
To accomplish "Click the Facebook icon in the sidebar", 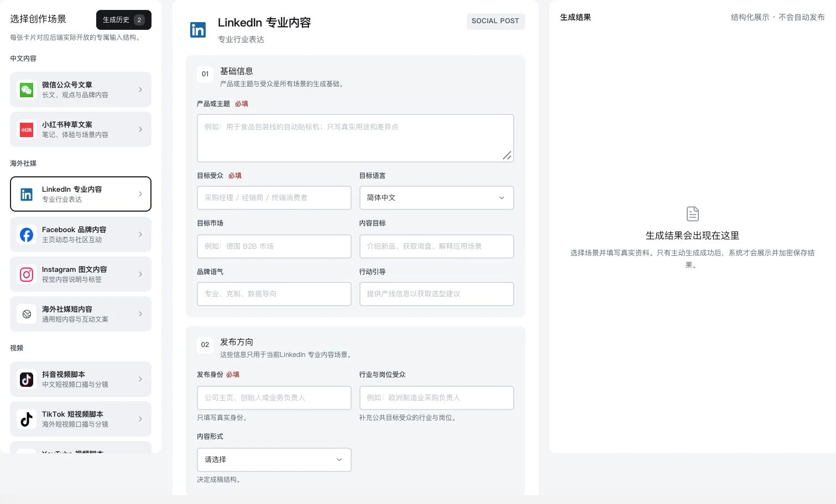I will point(27,234).
